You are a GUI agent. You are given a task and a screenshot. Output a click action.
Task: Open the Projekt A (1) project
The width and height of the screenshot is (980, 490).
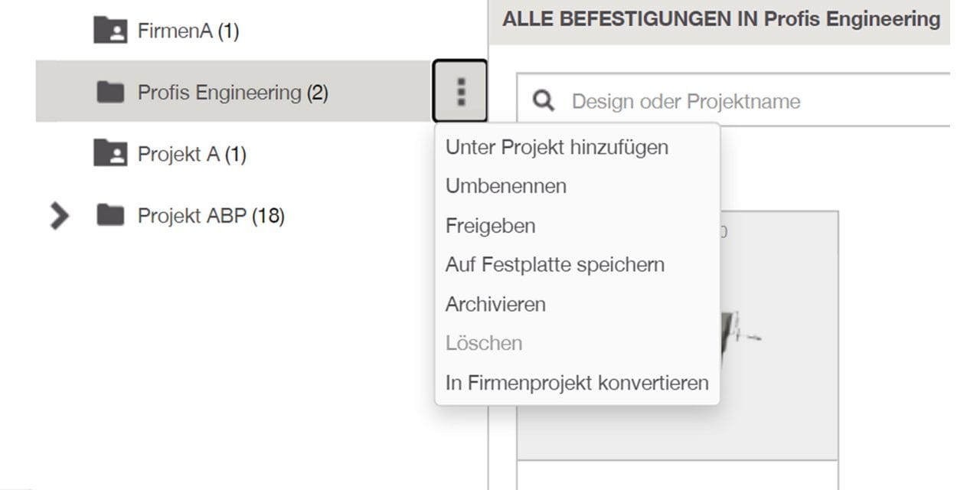[191, 155]
